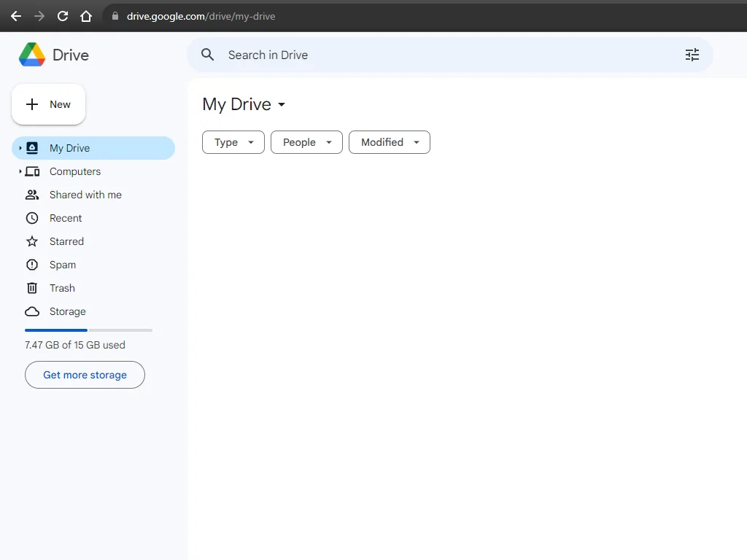Click the drive.google.com address bar URL
The height and width of the screenshot is (560, 747).
point(201,16)
